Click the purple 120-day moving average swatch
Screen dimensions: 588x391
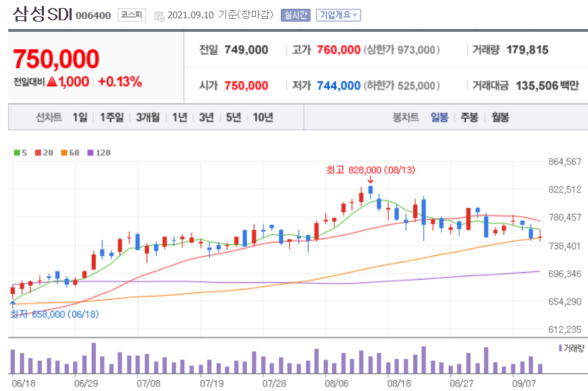90,153
